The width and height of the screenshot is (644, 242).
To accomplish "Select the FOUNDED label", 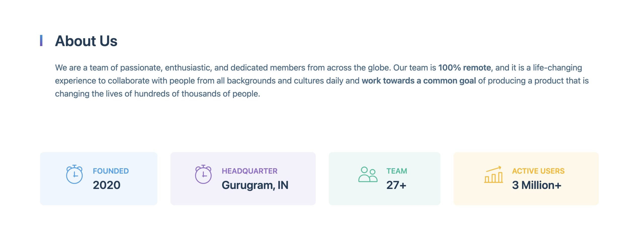I will tap(111, 171).
